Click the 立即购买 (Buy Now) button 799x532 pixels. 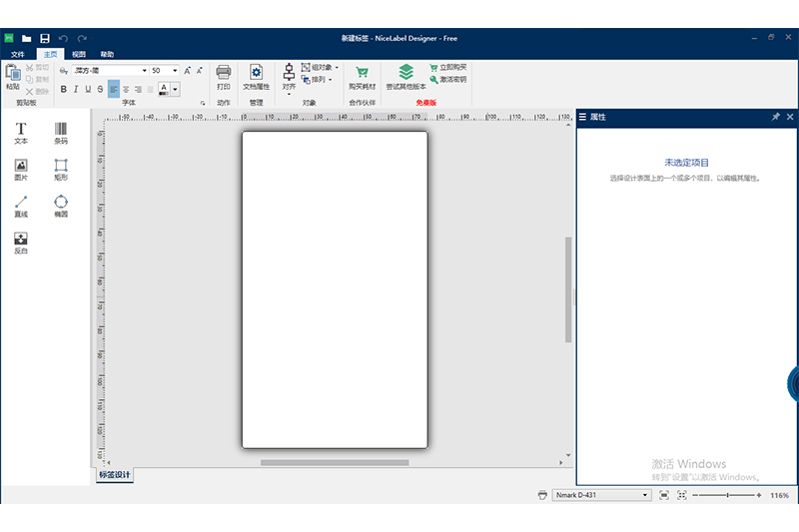pos(447,67)
